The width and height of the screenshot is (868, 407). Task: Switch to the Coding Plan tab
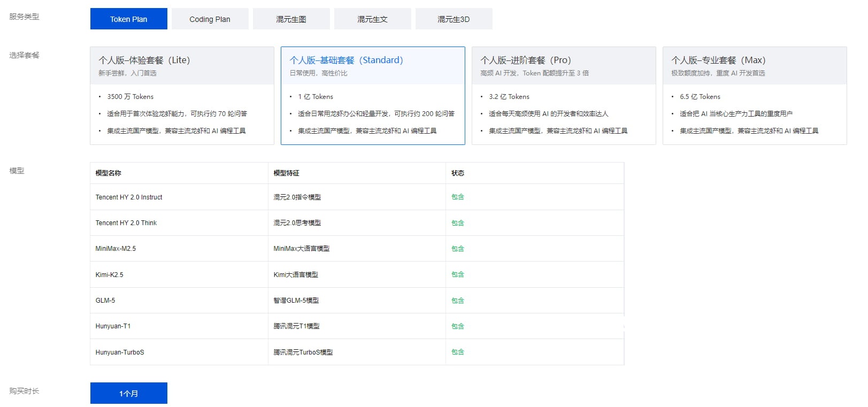pyautogui.click(x=210, y=19)
